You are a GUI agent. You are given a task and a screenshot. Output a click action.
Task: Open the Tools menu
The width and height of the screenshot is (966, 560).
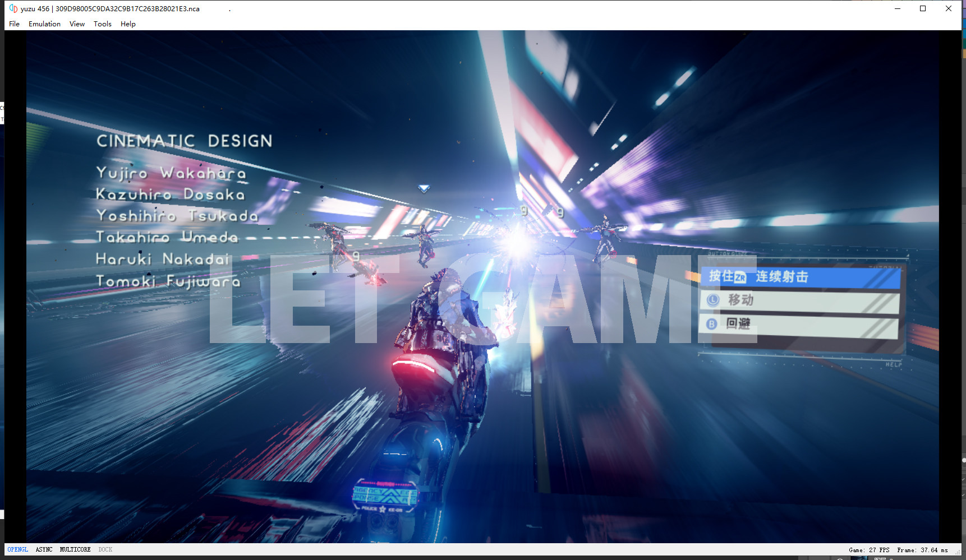coord(102,24)
